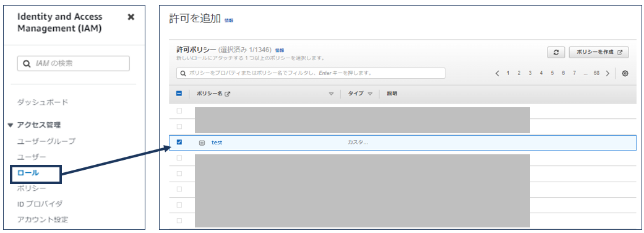644x233 pixels.
Task: Refresh the policy list
Action: [x=556, y=52]
